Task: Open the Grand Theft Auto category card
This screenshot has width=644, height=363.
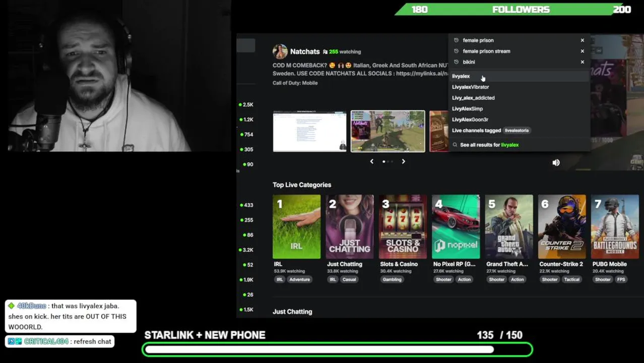Action: [x=509, y=226]
